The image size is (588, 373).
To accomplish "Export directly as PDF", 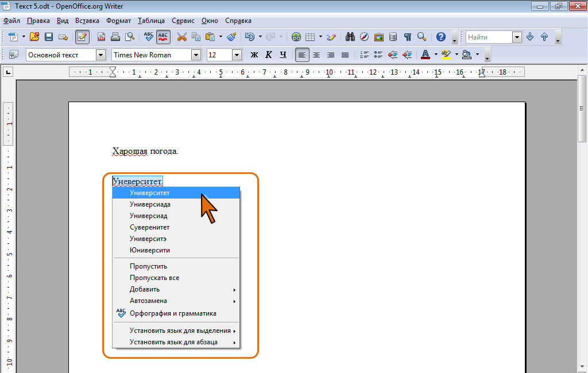I will coord(101,37).
